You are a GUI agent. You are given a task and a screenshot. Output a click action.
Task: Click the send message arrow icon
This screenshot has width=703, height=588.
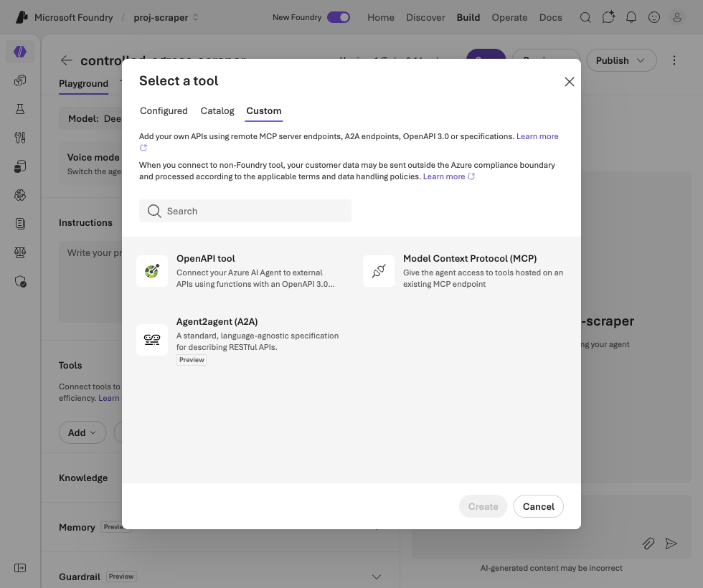click(x=671, y=544)
